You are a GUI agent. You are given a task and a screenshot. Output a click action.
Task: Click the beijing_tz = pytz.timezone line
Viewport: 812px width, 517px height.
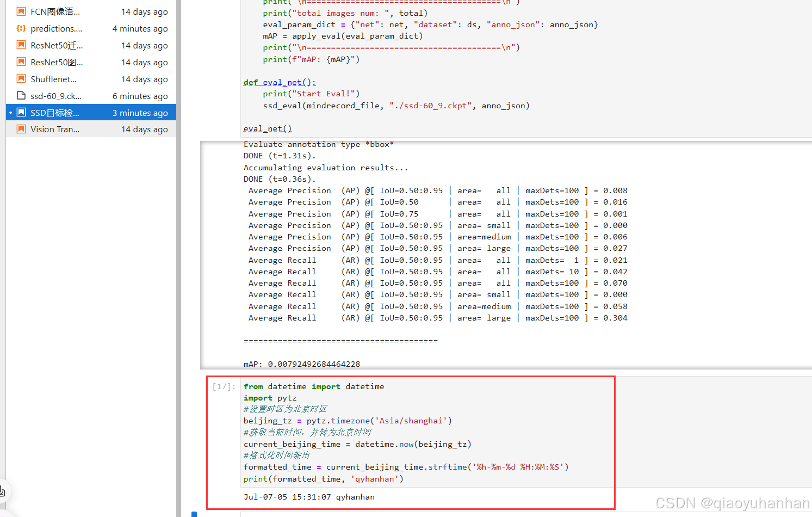point(348,421)
